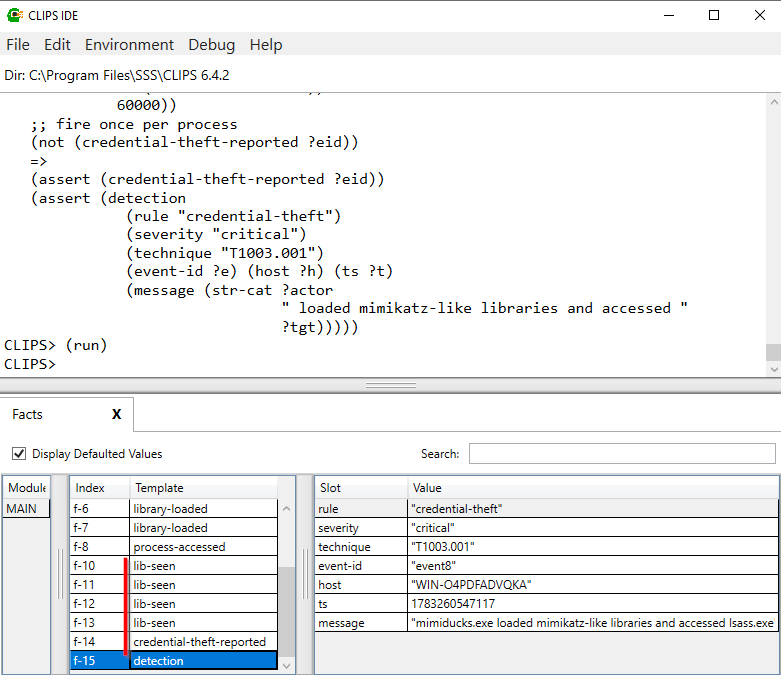Click the Module column header

tap(26, 488)
